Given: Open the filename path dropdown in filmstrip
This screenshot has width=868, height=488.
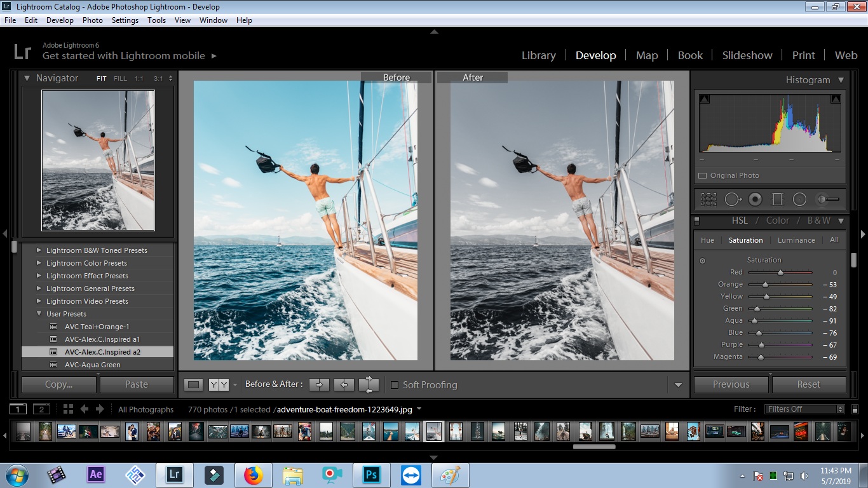Looking at the screenshot, I should [419, 409].
